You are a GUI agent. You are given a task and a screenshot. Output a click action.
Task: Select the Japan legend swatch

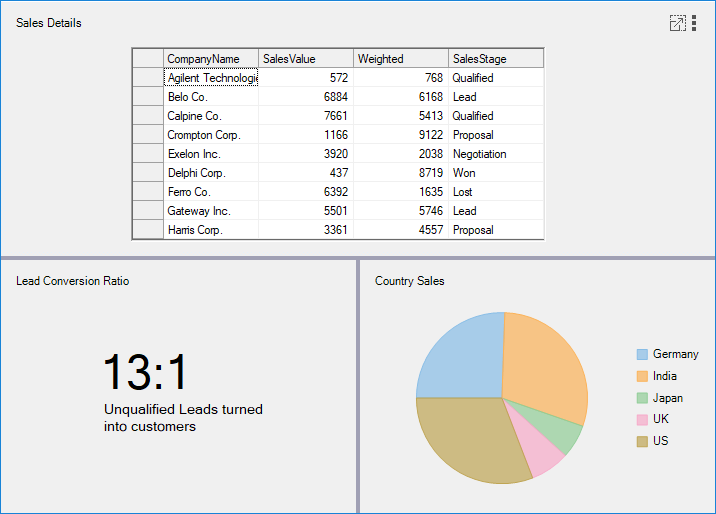[642, 398]
